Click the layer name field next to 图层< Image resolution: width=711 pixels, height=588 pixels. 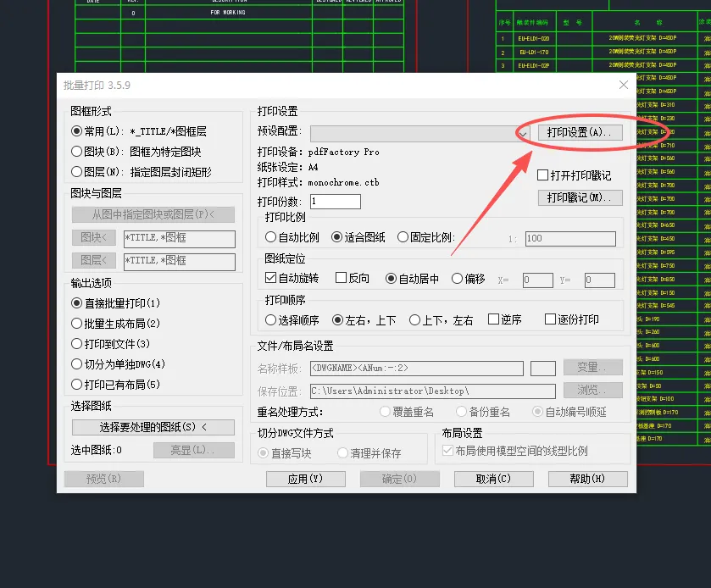coord(180,262)
